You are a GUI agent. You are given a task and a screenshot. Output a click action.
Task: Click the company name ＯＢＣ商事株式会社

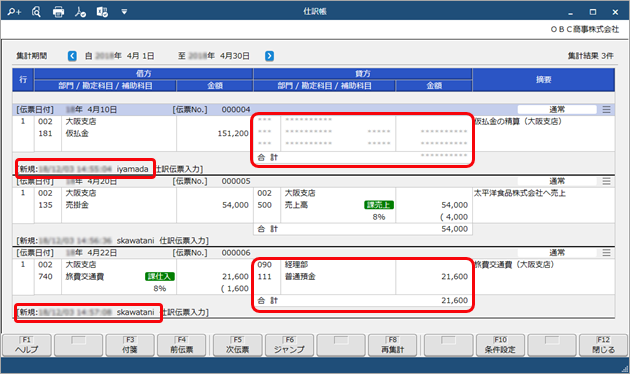(585, 29)
